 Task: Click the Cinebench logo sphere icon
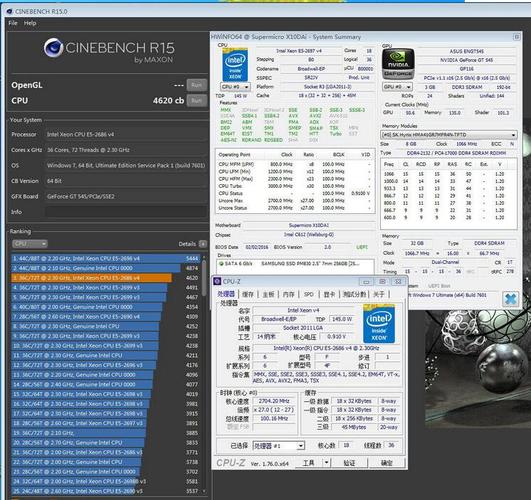coord(53,47)
